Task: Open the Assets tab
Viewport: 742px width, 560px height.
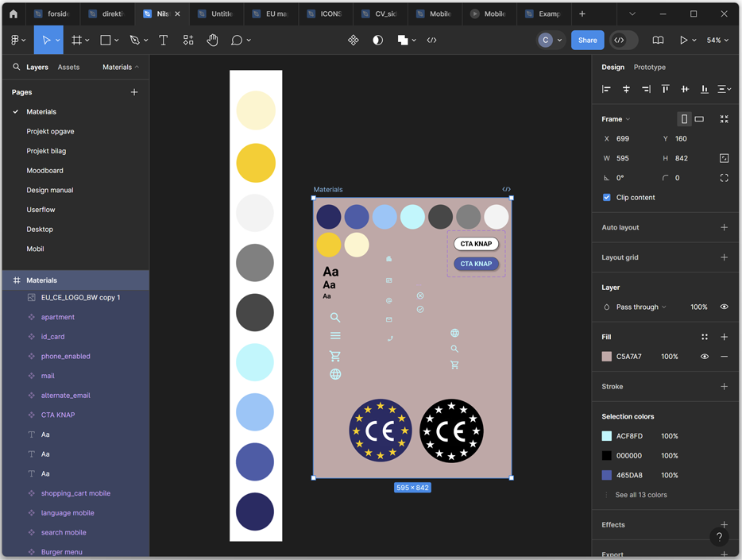Action: [68, 68]
